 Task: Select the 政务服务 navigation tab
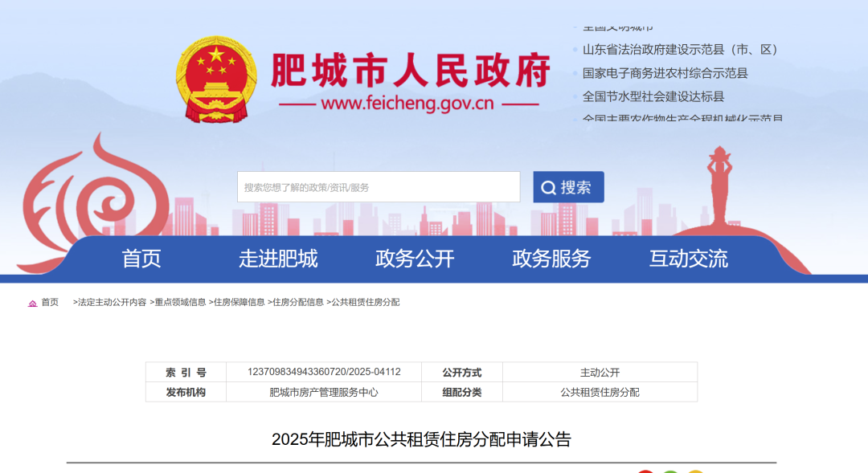click(x=551, y=259)
